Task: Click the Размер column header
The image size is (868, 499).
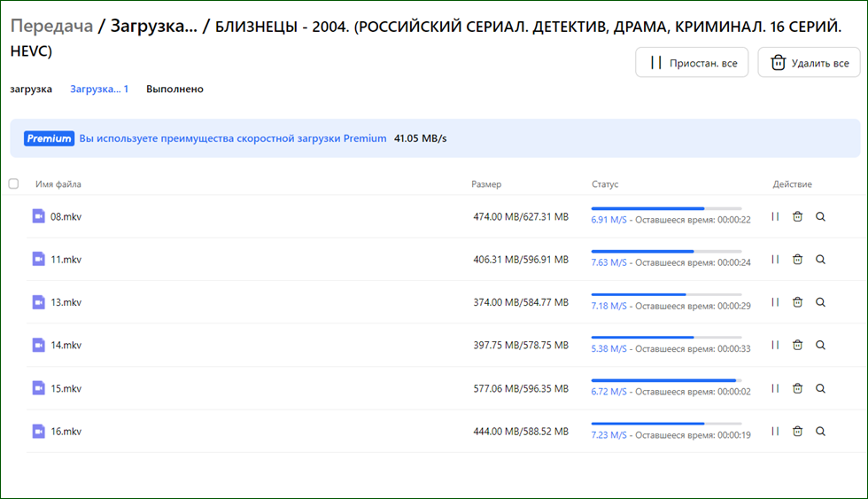Action: (486, 183)
